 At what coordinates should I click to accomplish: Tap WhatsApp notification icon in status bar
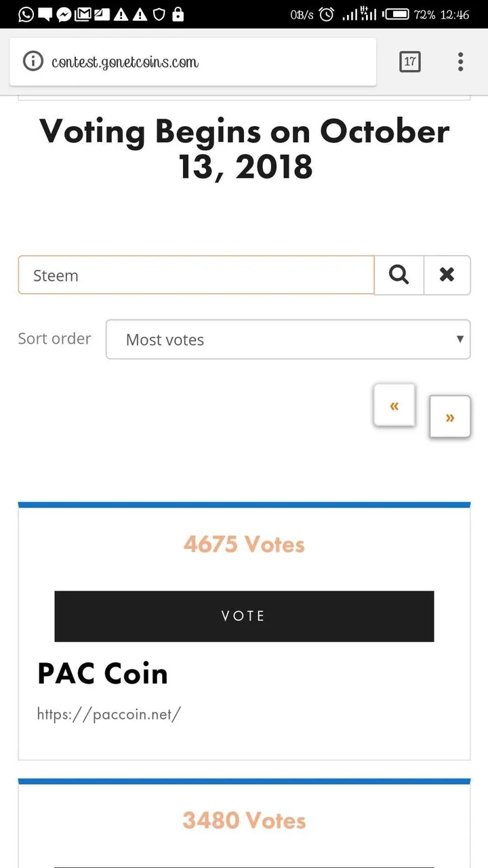[25, 14]
